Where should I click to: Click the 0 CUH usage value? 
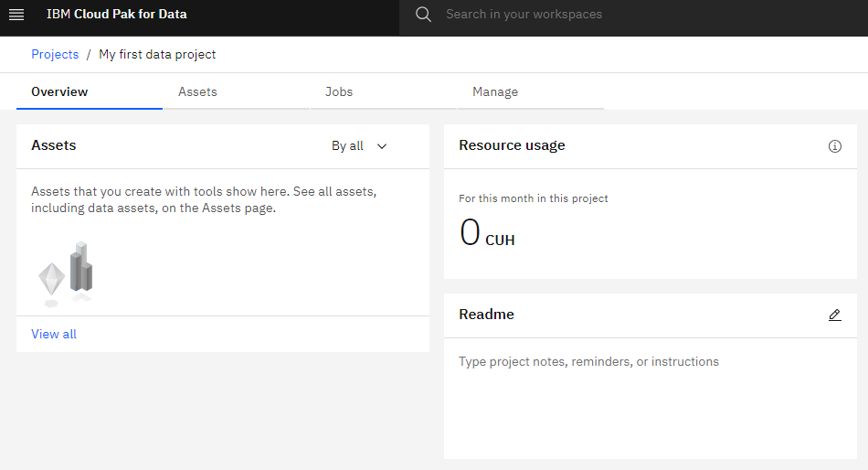click(x=487, y=234)
